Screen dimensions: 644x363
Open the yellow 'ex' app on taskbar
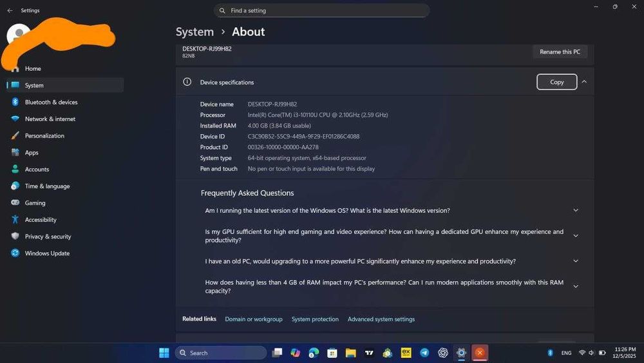click(x=406, y=353)
